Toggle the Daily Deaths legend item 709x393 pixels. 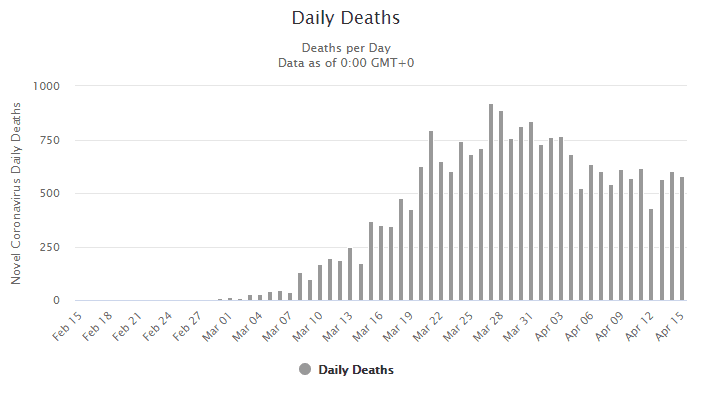pyautogui.click(x=346, y=369)
